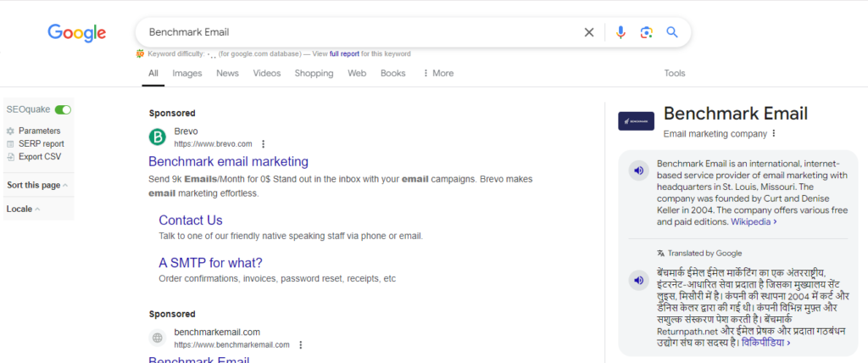
Task: Expand the Locale section
Action: (23, 209)
